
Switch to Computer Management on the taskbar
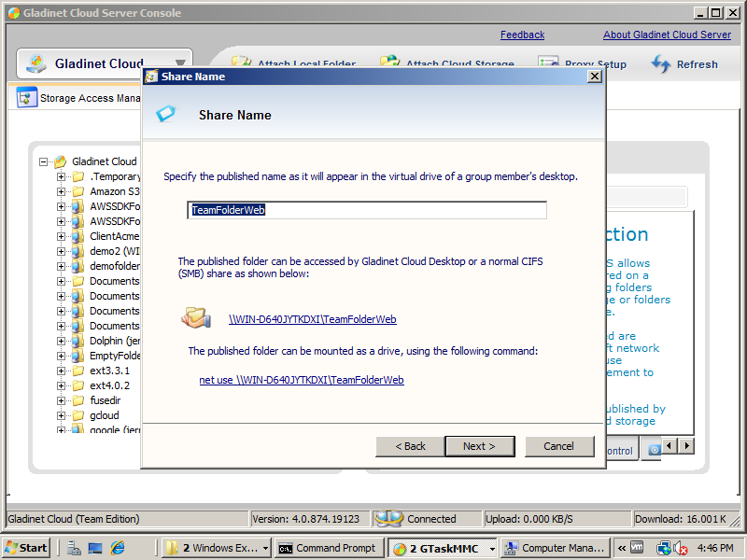pos(555,548)
